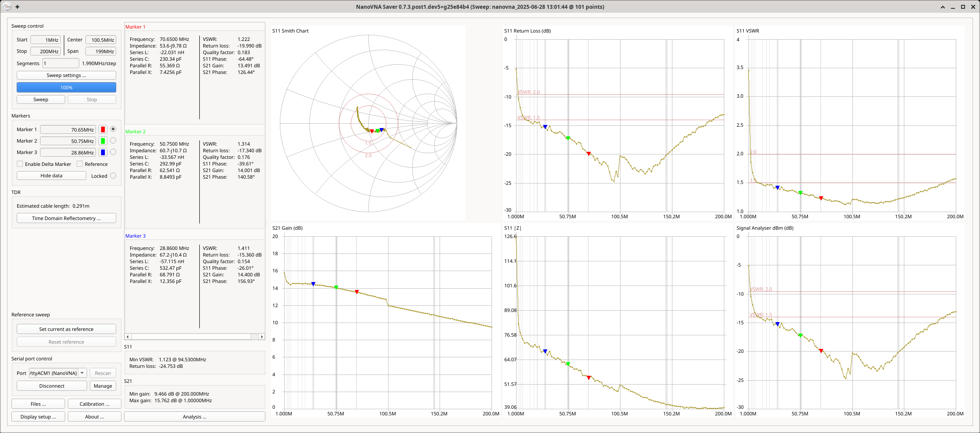
Task: Open the About dialog
Action: tap(95, 417)
